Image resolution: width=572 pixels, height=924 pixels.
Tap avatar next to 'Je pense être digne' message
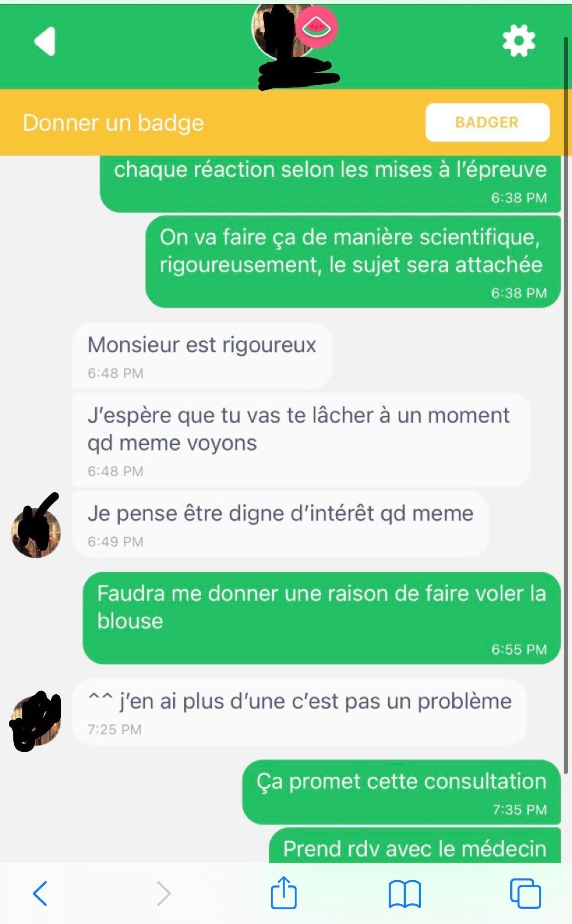coord(36,532)
